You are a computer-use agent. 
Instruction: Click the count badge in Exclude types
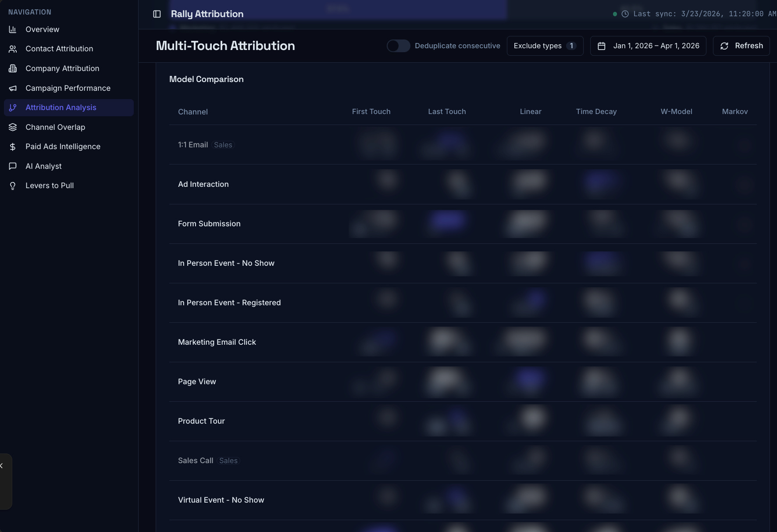[x=571, y=46]
